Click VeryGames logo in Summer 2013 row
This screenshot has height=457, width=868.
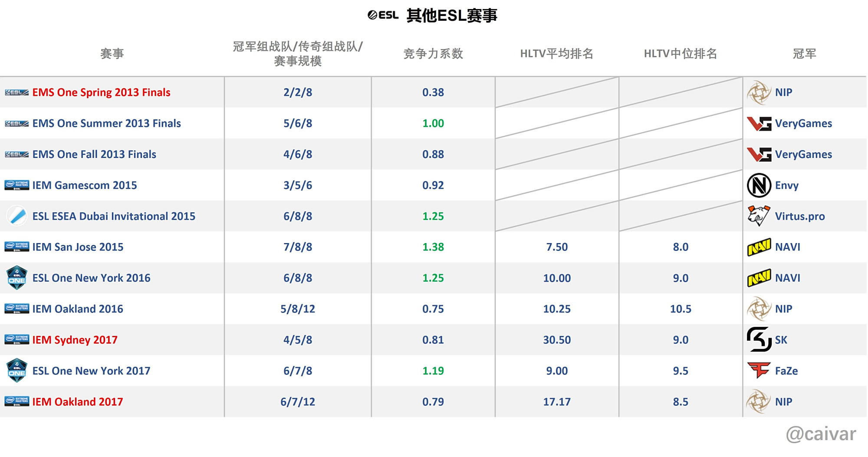point(759,124)
